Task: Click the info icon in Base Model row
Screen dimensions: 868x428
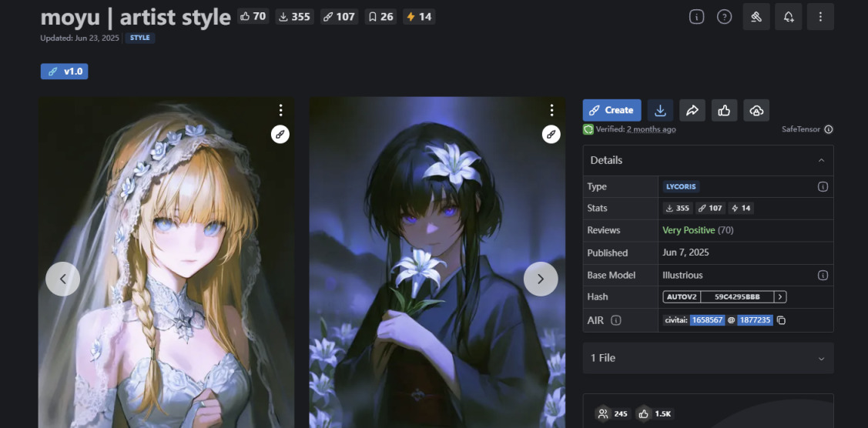Action: pyautogui.click(x=823, y=275)
